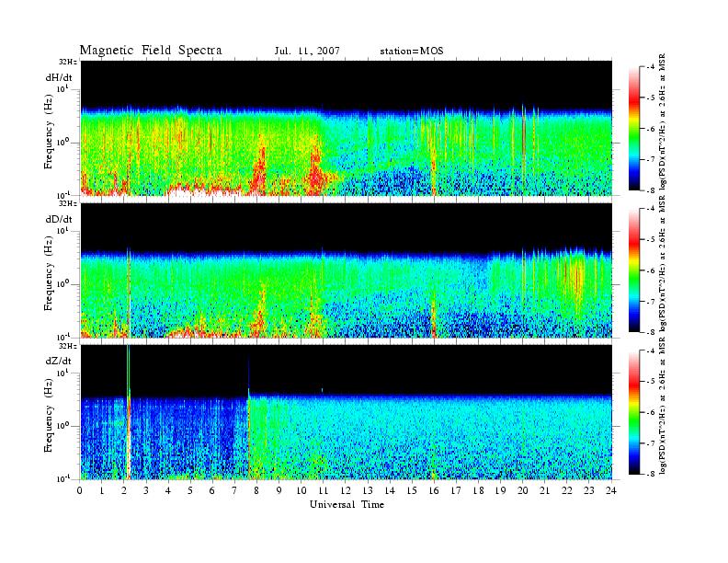This screenshot has width=728, height=563.
Task: Click the dZ/dt spectrogram plot
Action: (347, 412)
